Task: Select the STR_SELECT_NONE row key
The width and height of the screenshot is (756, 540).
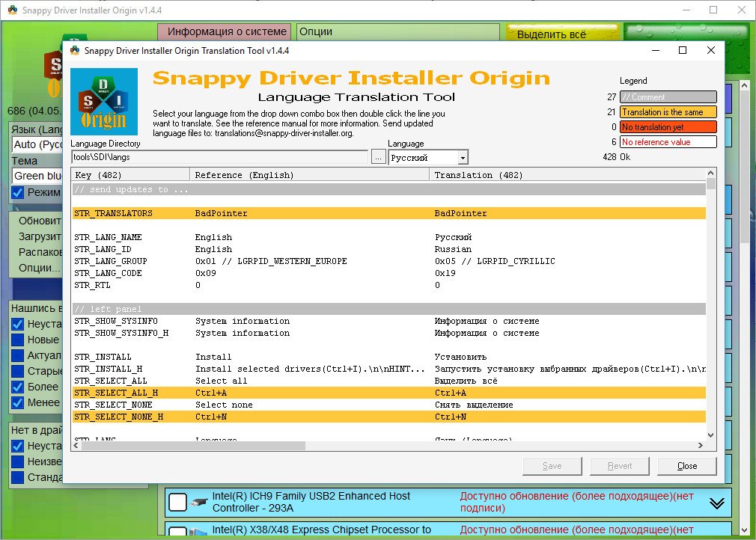Action: tap(113, 405)
